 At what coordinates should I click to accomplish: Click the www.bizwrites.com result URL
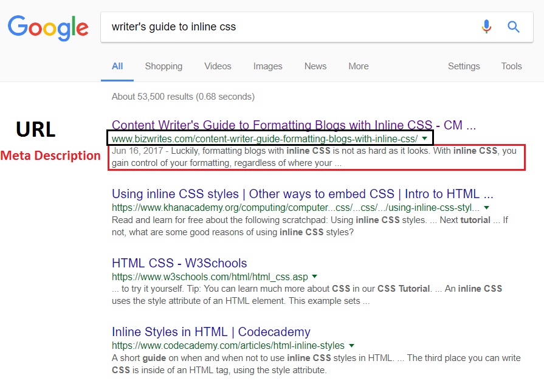tap(265, 139)
